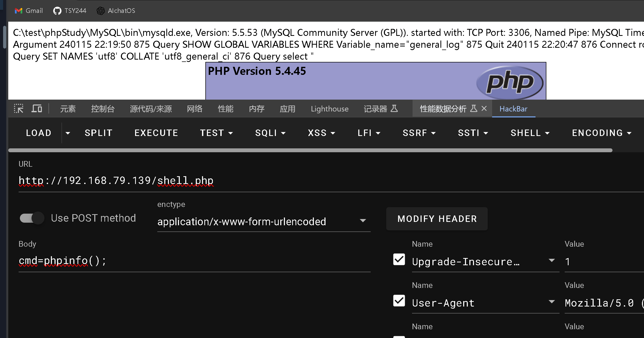This screenshot has height=338, width=644.
Task: Switch to the HackBar tab
Action: [x=513, y=109]
